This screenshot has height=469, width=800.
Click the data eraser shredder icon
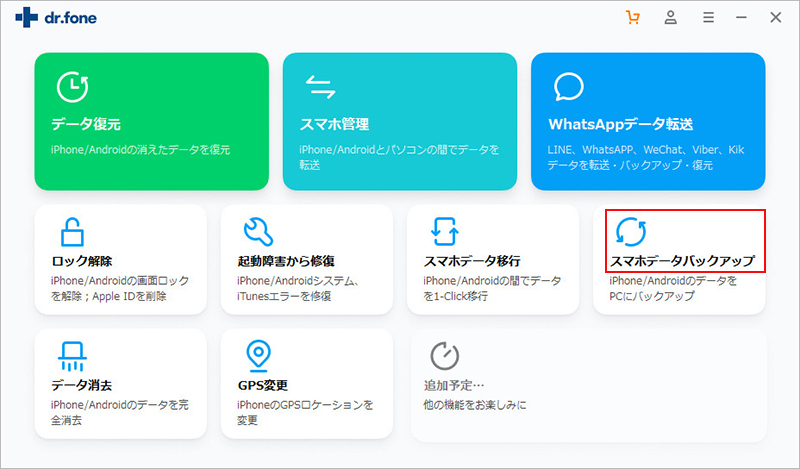(x=71, y=354)
